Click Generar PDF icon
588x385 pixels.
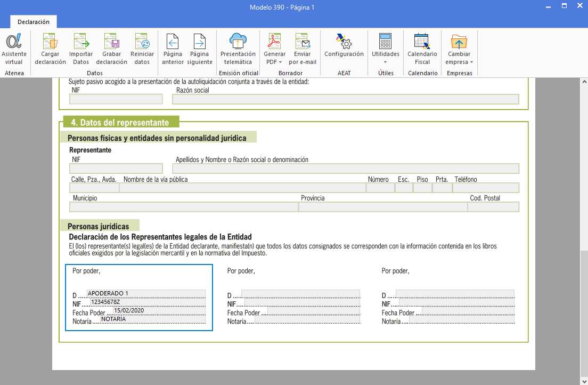[274, 42]
